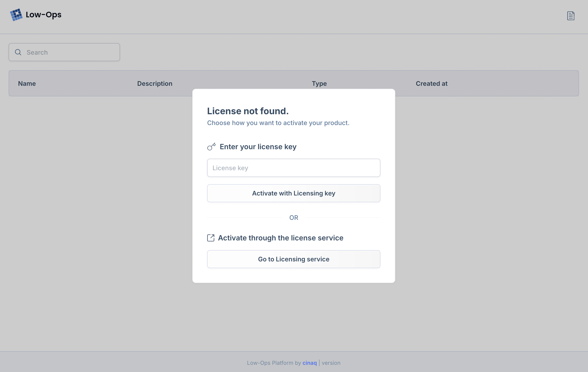Screen dimensions: 588x372
Task: Click the external link icon in dialog
Action: point(211,238)
